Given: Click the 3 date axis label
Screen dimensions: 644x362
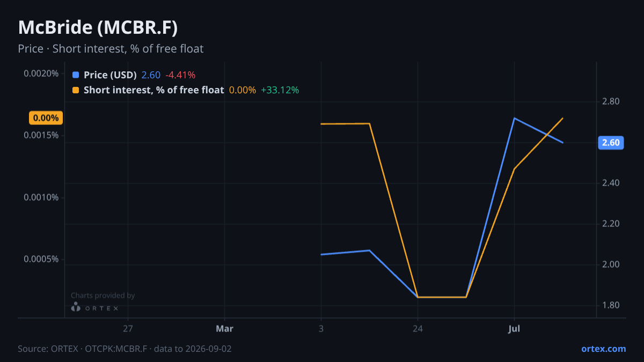Looking at the screenshot, I should 321,328.
